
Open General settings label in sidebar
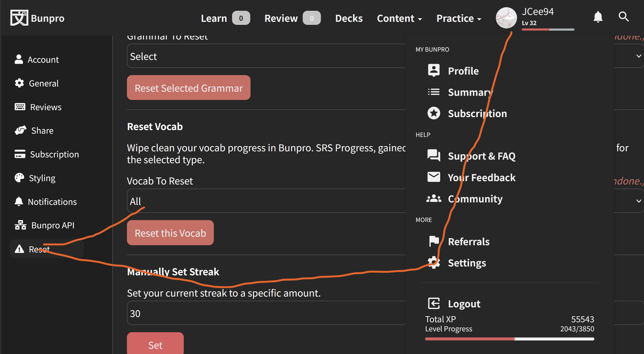(x=44, y=83)
